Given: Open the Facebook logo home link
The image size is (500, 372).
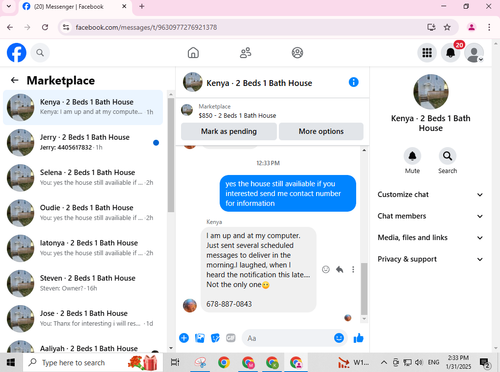Looking at the screenshot, I should tap(16, 53).
